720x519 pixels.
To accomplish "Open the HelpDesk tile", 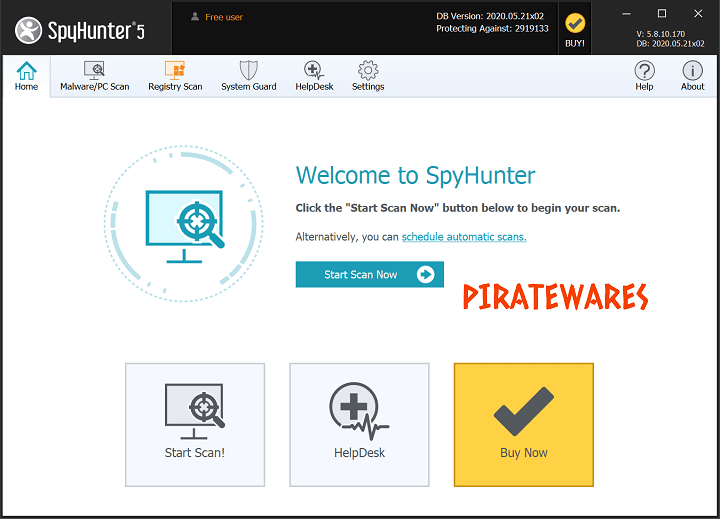I will [x=359, y=425].
